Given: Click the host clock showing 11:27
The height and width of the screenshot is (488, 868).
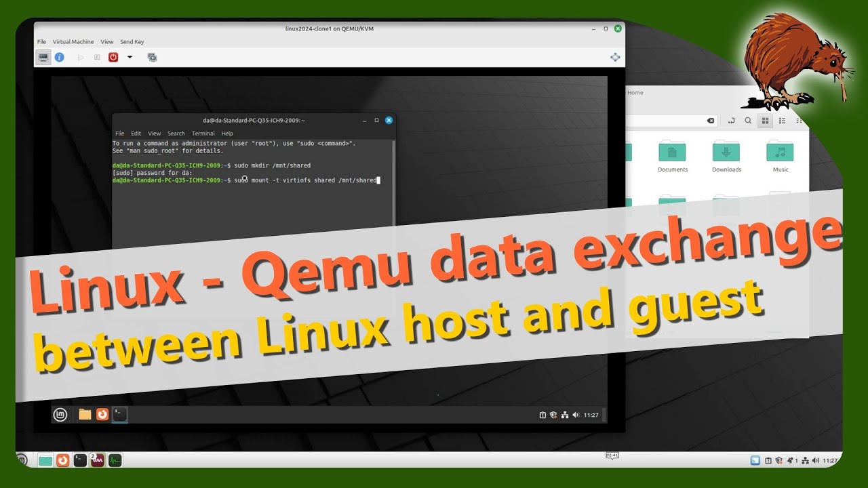Looking at the screenshot, I should click(830, 461).
